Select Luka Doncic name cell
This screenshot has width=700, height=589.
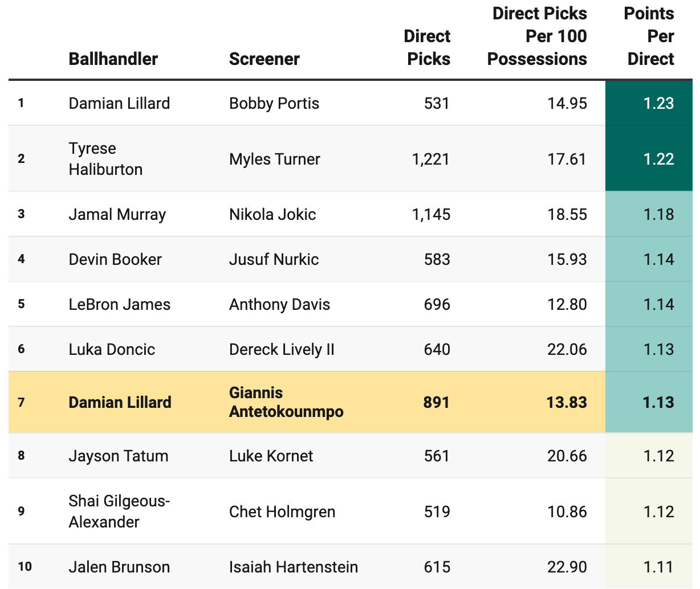[112, 350]
